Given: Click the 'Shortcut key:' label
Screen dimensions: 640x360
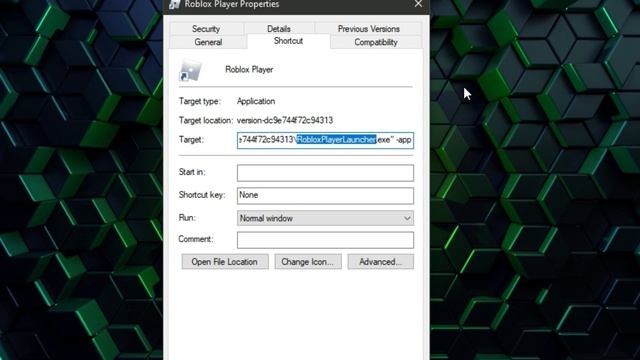Looking at the screenshot, I should (202, 195).
